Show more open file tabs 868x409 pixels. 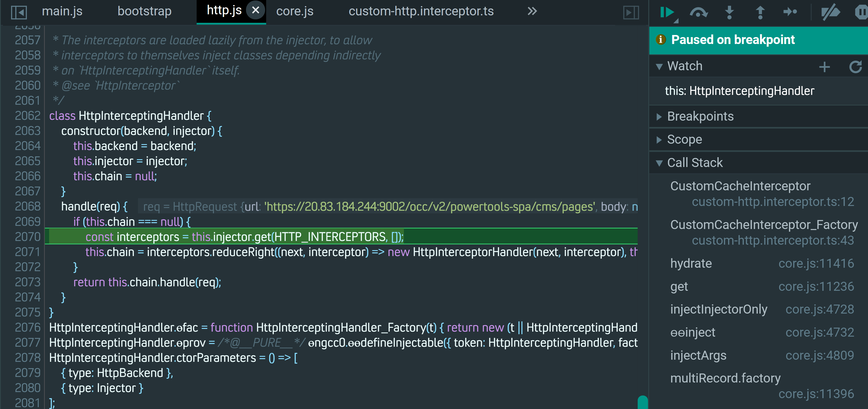coord(532,11)
